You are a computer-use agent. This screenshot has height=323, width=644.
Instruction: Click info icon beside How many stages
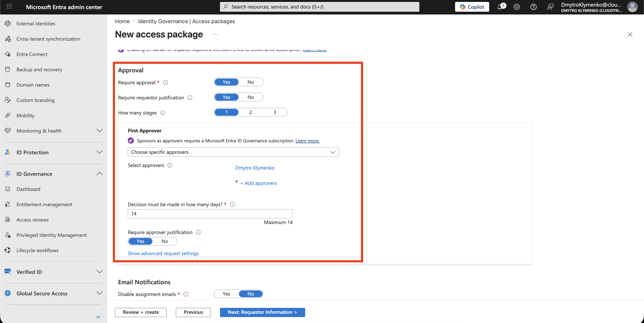pyautogui.click(x=163, y=113)
